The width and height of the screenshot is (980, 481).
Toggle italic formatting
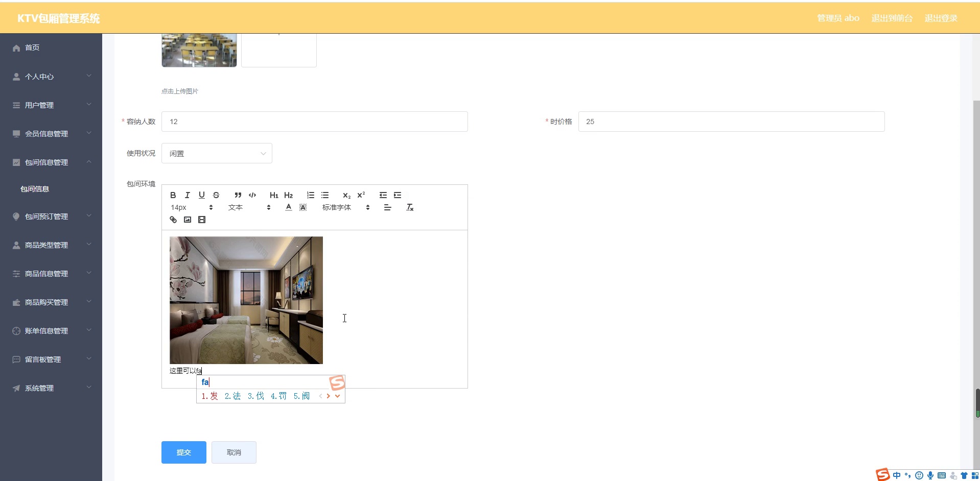point(187,195)
